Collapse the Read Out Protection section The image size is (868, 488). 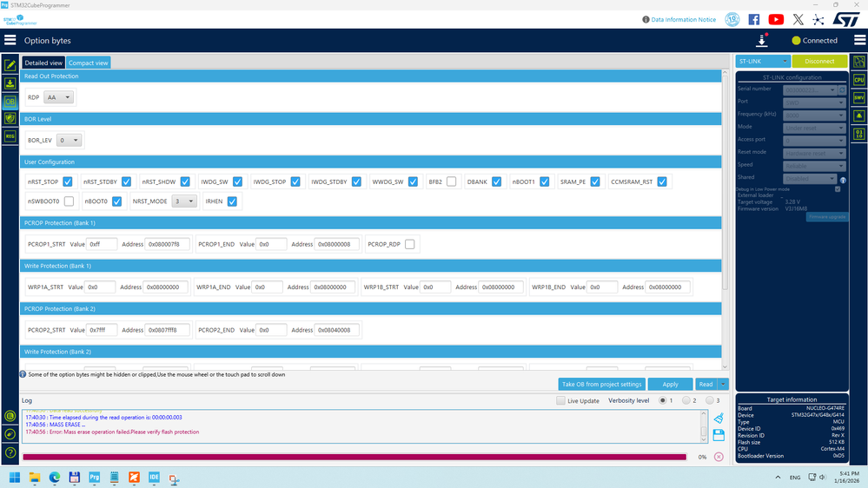coord(371,76)
